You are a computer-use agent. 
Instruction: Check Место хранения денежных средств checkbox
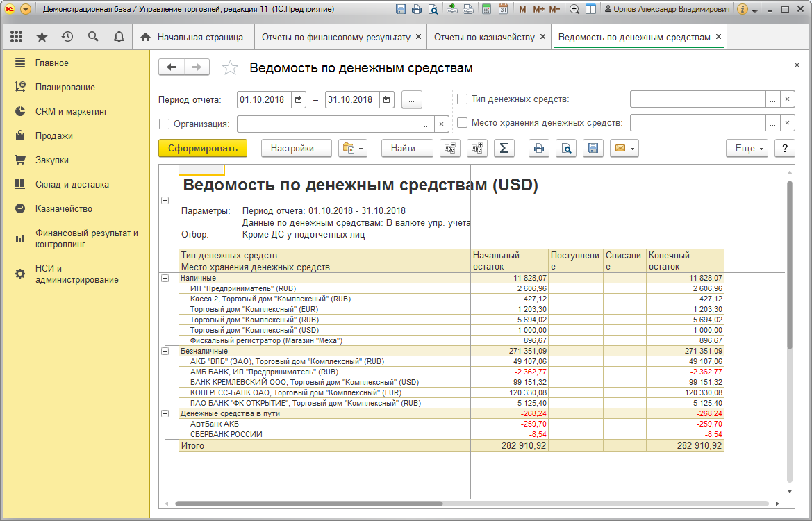(463, 123)
